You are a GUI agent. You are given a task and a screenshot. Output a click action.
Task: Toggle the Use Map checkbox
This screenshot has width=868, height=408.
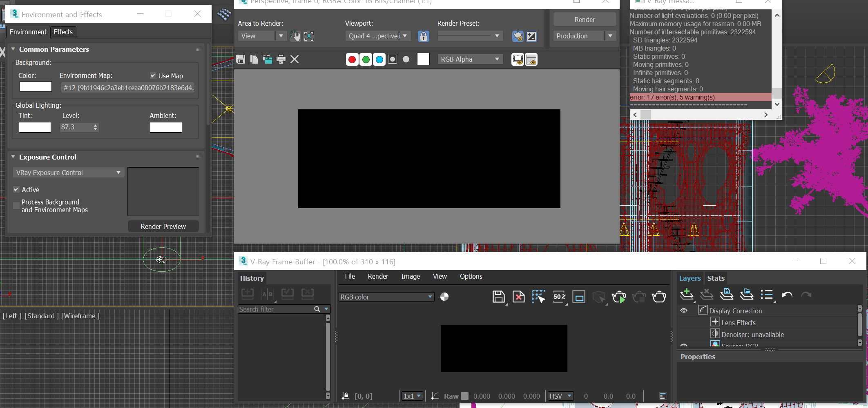[153, 75]
